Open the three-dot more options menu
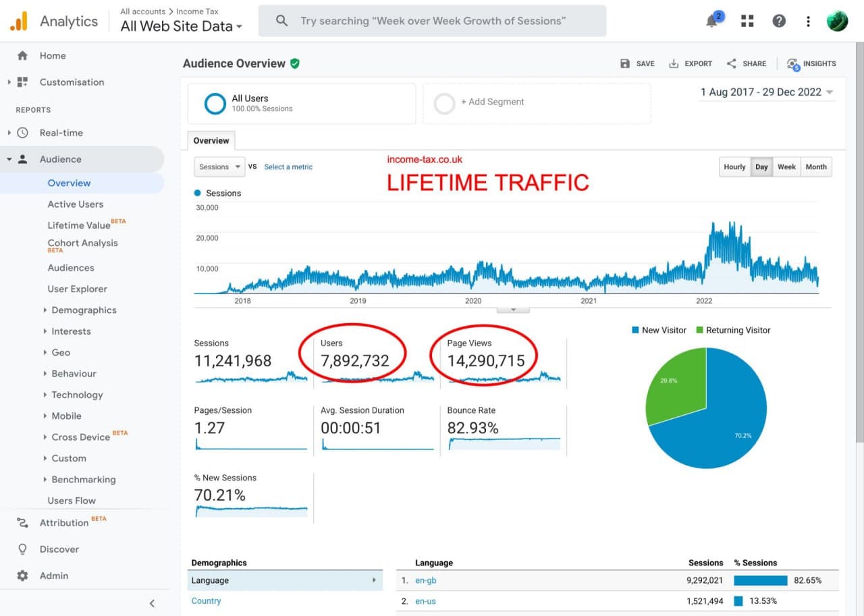This screenshot has width=864, height=616. (808, 21)
